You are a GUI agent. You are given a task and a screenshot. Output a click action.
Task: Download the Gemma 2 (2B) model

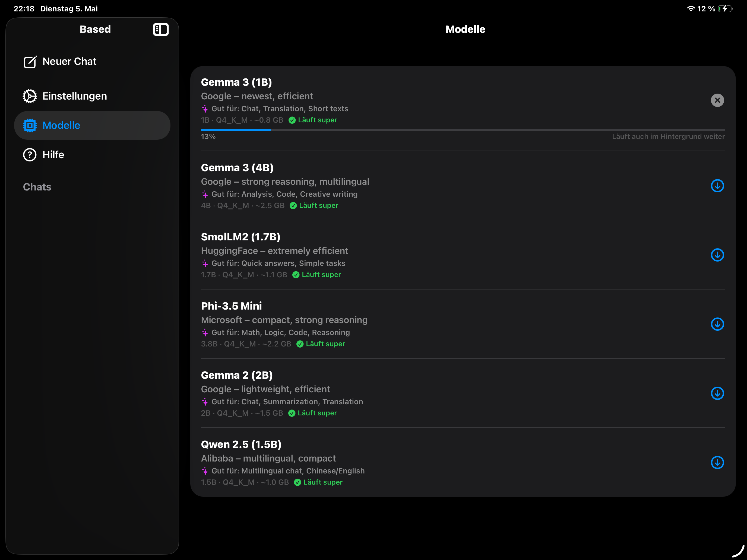pyautogui.click(x=717, y=393)
